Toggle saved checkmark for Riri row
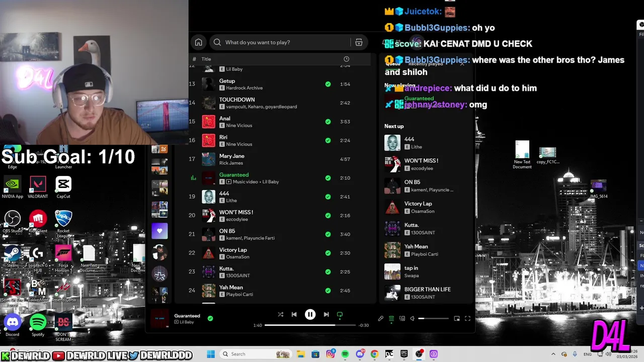This screenshot has width=644, height=362. tap(328, 140)
